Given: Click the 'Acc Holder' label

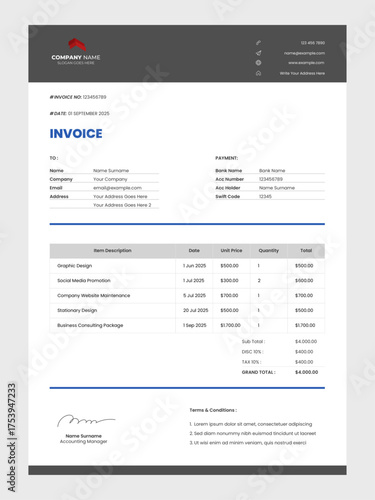Looking at the screenshot, I should pyautogui.click(x=228, y=188).
